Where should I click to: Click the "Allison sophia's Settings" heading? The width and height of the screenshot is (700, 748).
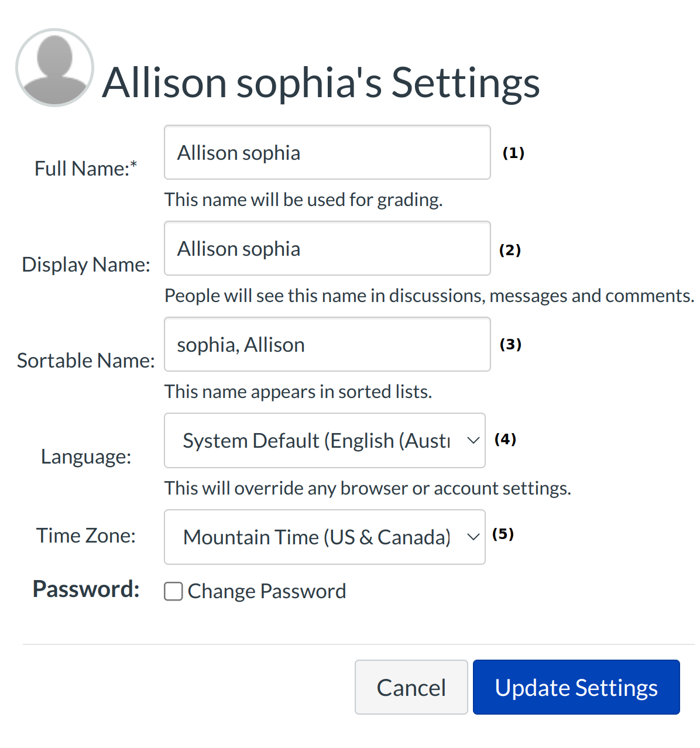click(321, 83)
